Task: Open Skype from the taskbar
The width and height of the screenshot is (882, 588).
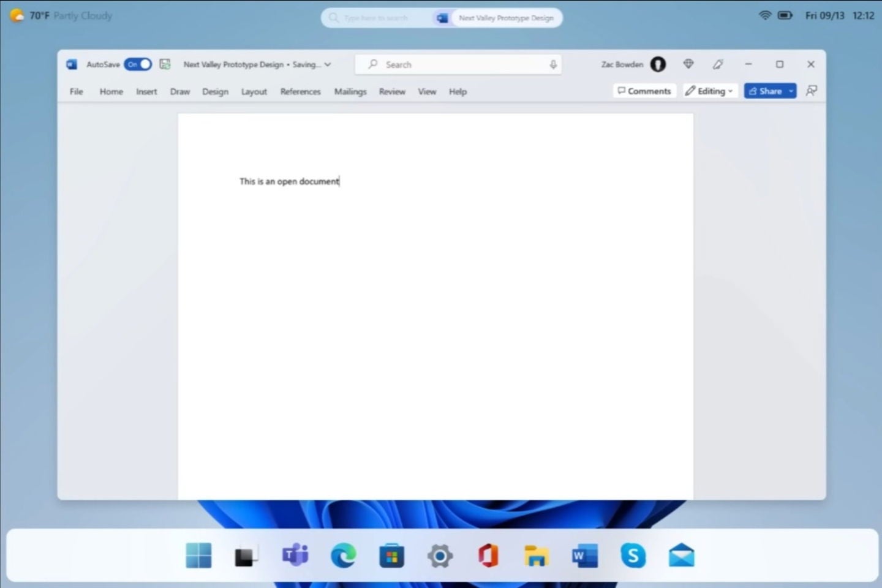Action: (633, 556)
